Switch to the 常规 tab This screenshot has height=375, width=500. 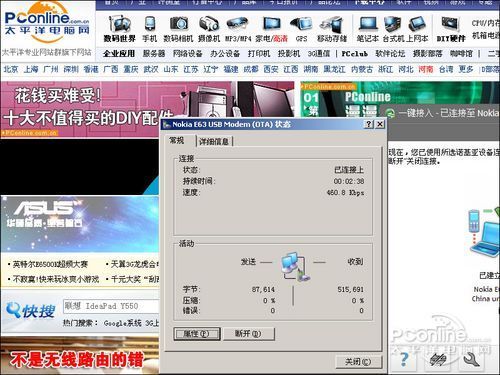tap(177, 140)
